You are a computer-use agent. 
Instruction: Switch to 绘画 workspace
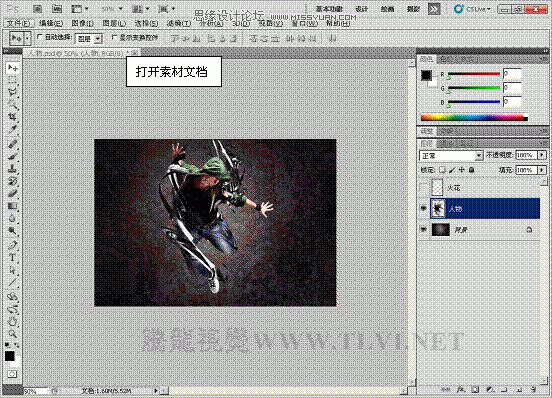click(x=387, y=9)
